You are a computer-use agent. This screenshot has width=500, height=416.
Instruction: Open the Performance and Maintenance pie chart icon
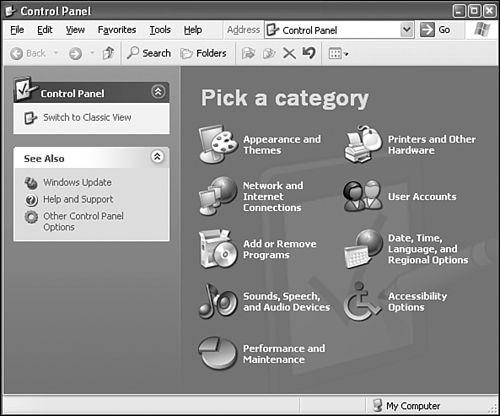click(217, 353)
